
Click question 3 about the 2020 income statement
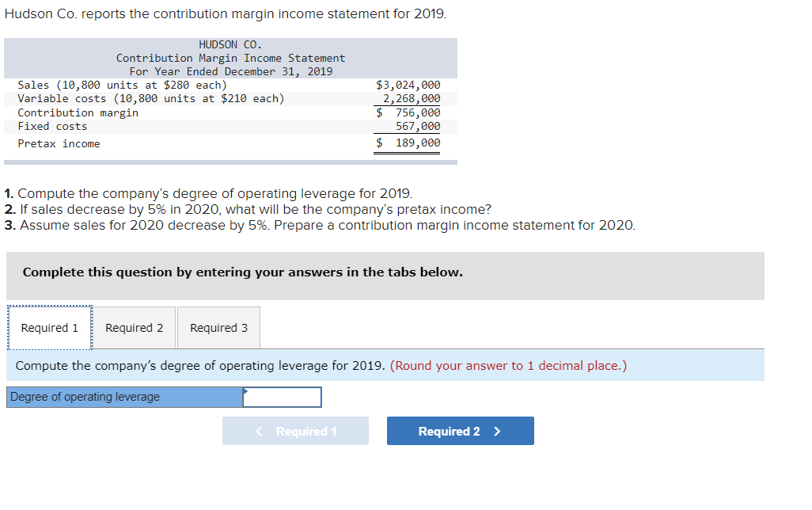[x=320, y=226]
